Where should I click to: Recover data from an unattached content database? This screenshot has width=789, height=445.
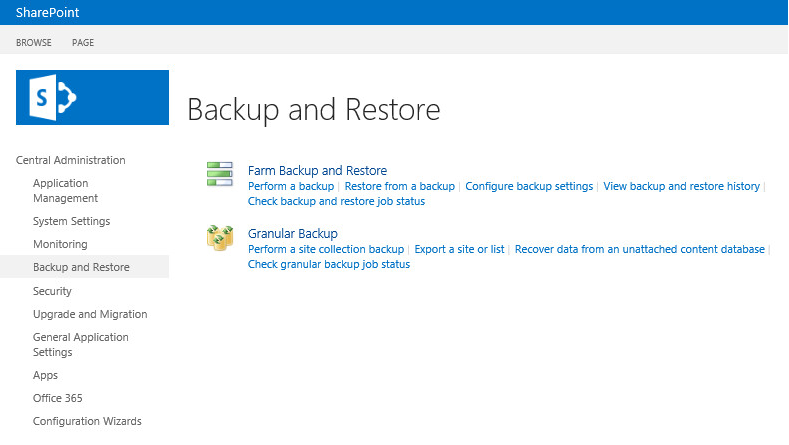(639, 249)
